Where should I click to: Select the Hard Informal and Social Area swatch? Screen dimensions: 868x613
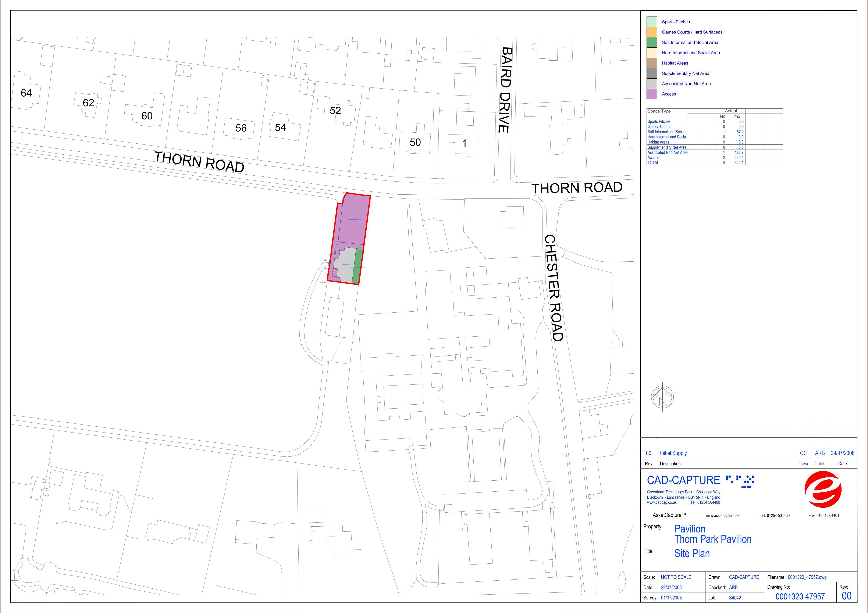click(x=652, y=53)
